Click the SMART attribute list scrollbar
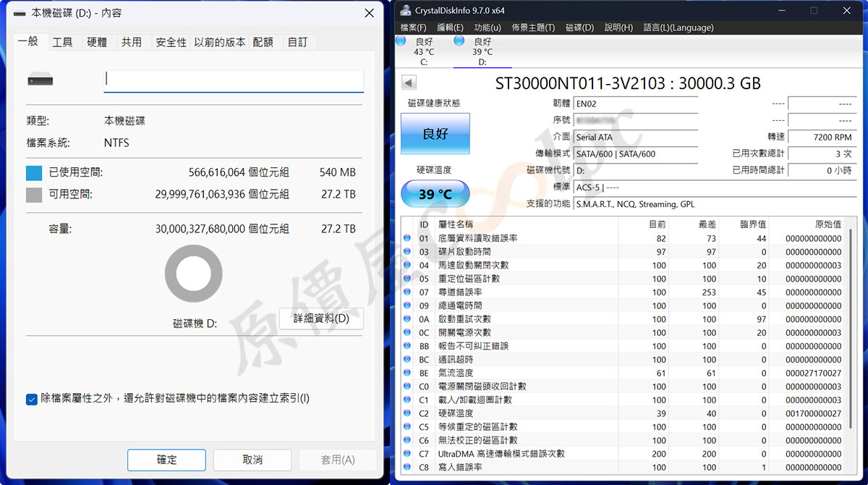 tap(849, 326)
